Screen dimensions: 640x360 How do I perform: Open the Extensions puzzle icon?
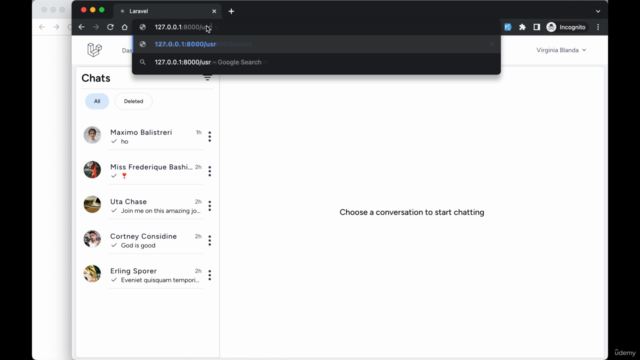[x=522, y=27]
